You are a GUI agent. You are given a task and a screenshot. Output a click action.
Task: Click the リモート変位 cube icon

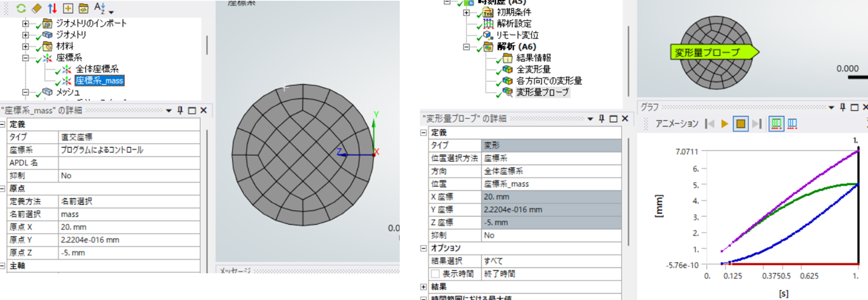tap(487, 35)
